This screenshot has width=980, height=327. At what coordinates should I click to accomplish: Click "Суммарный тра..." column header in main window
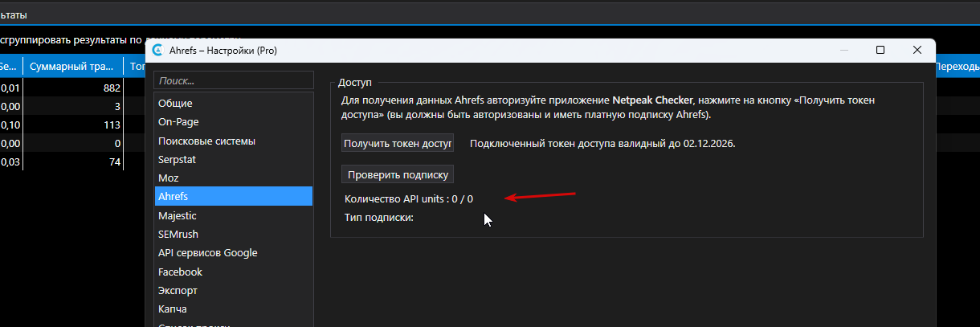pos(72,66)
